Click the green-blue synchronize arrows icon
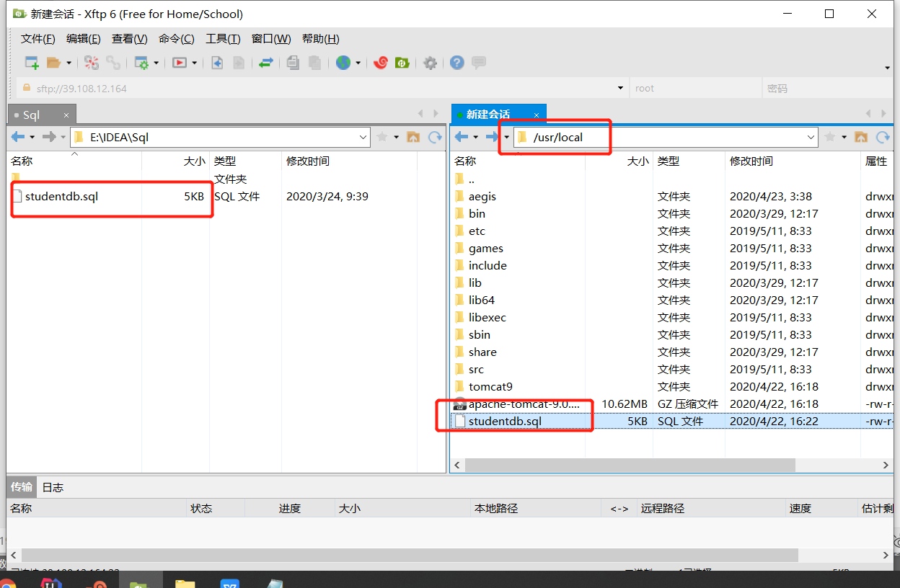Viewport: 900px width, 588px height. 265,63
